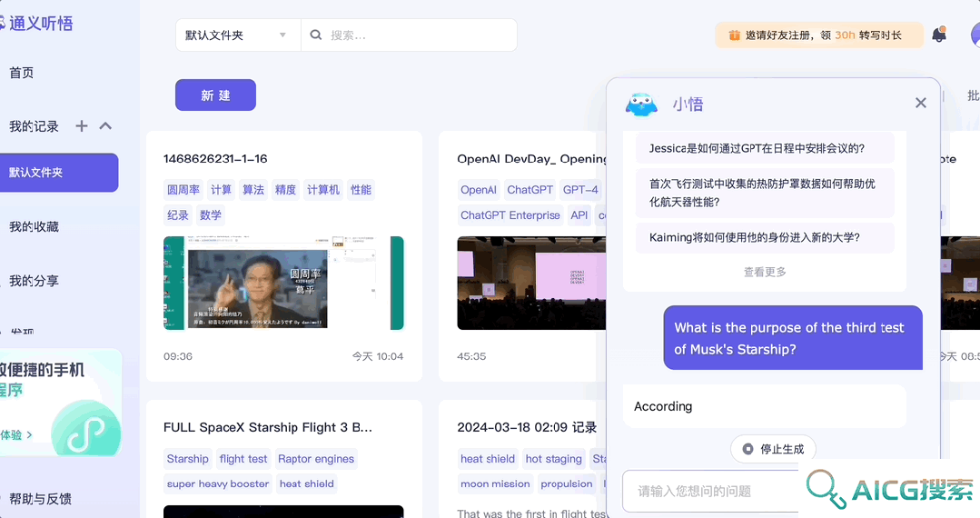Click the API tag
Image resolution: width=980 pixels, height=518 pixels.
click(579, 214)
